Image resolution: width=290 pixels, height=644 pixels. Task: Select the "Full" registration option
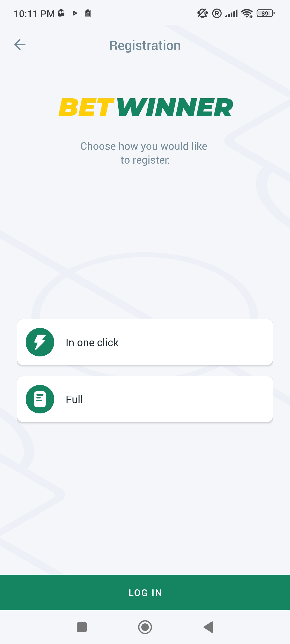pyautogui.click(x=145, y=399)
